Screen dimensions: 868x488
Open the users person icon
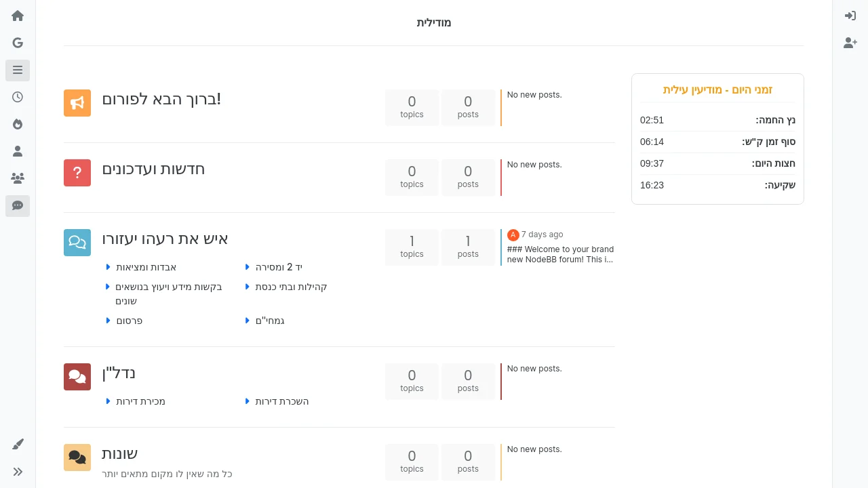[18, 151]
